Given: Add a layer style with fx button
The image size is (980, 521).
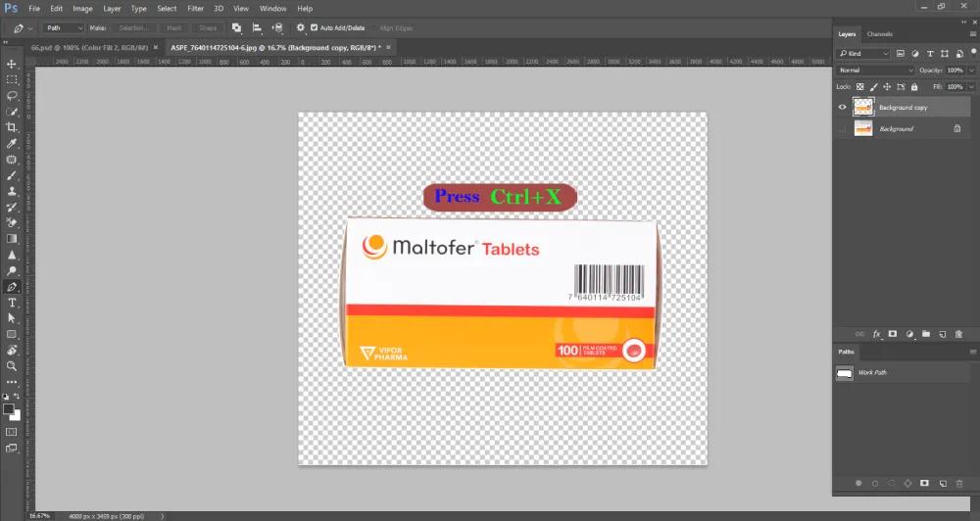Looking at the screenshot, I should pos(876,334).
